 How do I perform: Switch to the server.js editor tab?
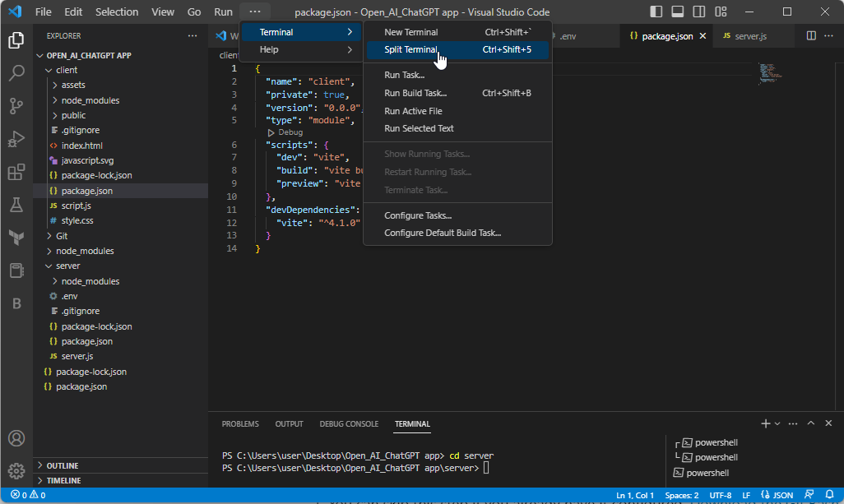751,36
